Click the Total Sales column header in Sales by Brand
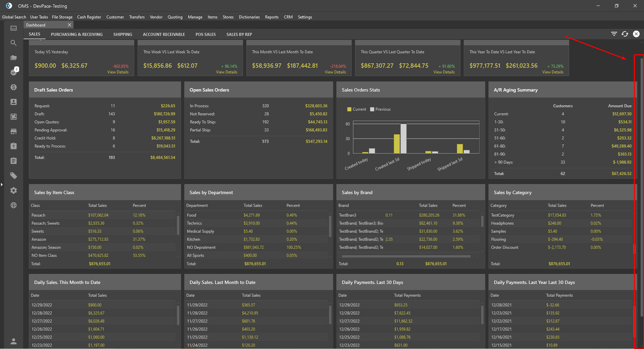Screen dimensions: 644x349 (x=428, y=206)
